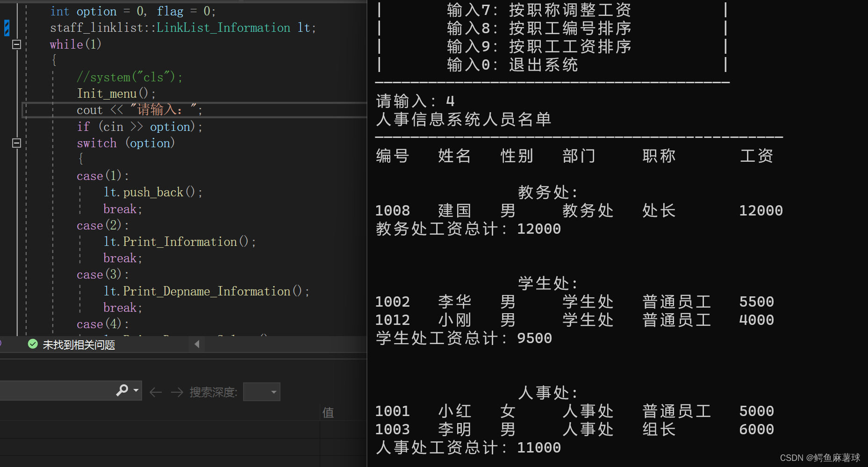The image size is (868, 467).
Task: Click the case(3): label
Action: coord(103,274)
